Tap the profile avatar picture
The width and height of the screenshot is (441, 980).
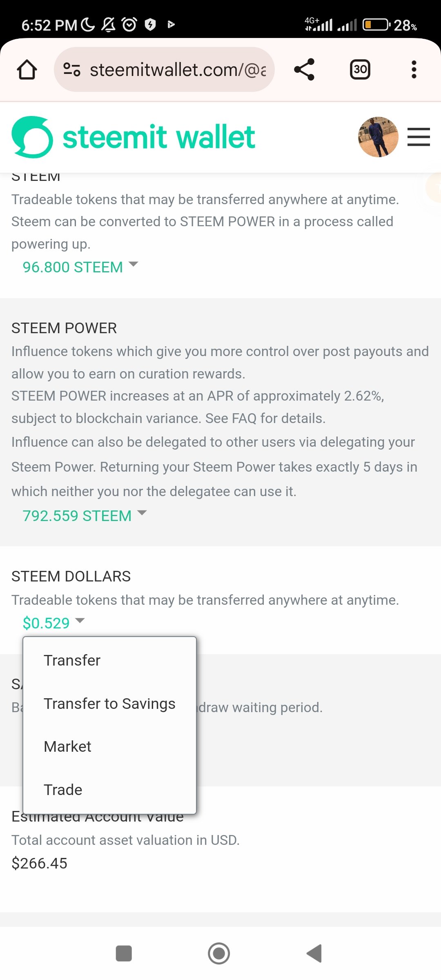pyautogui.click(x=378, y=137)
